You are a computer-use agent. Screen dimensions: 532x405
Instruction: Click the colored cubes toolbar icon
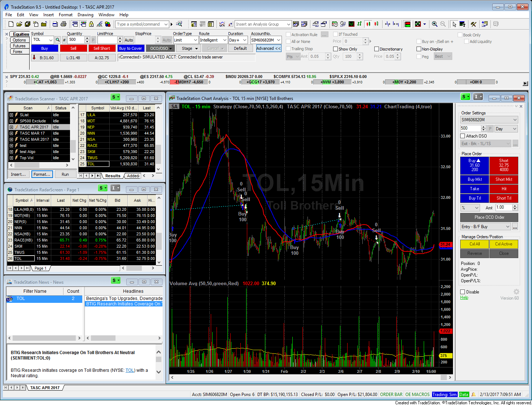108,24
